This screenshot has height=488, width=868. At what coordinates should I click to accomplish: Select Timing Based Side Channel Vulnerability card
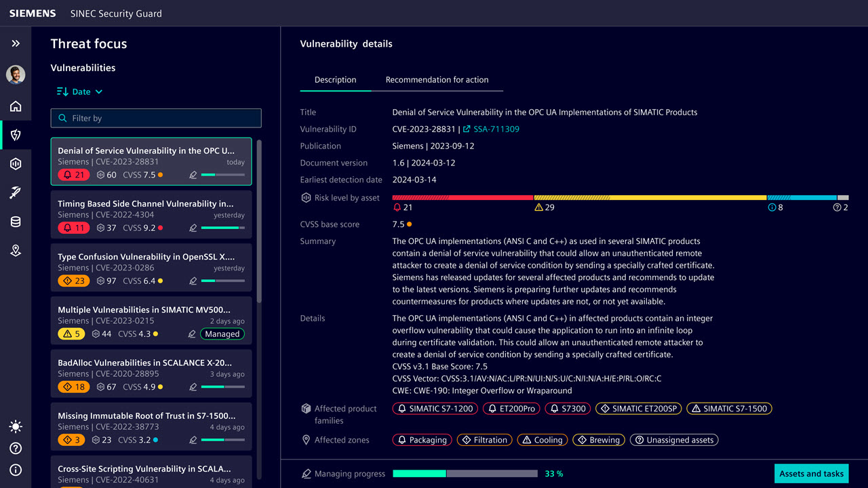pos(151,214)
